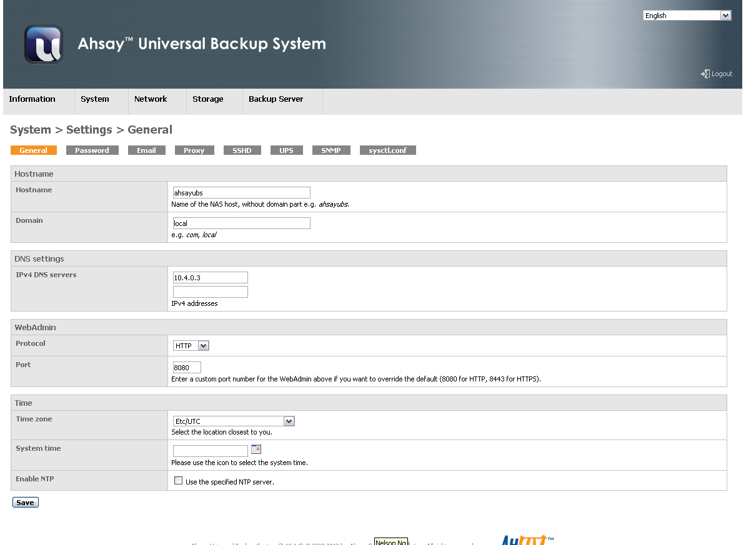Image resolution: width=756 pixels, height=545 pixels.
Task: Switch to the sysctl.conf tab
Action: point(387,150)
